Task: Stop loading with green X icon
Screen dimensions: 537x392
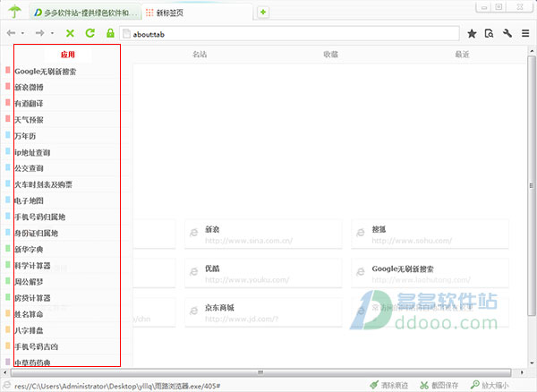Action: (x=70, y=33)
